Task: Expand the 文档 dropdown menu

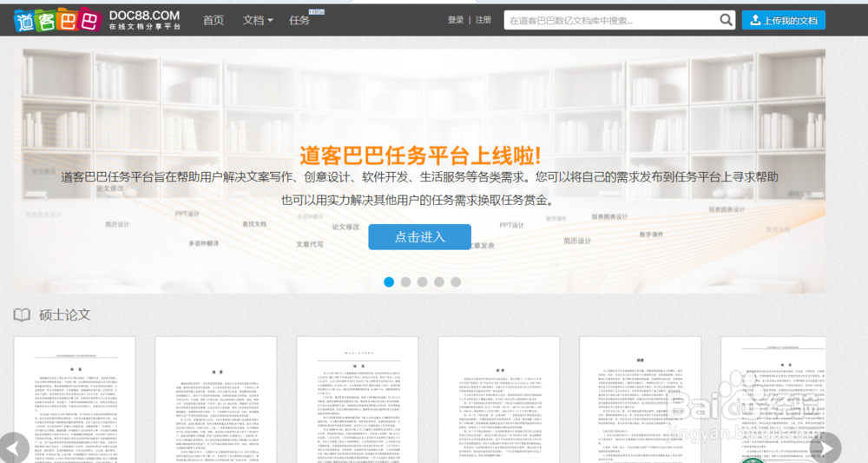Action: point(258,21)
